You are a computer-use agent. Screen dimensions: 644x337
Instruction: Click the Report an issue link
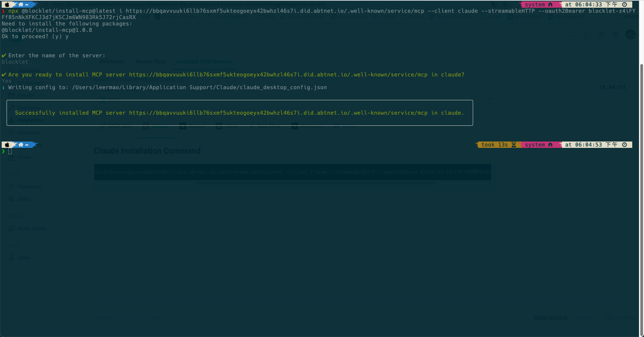pos(550,317)
